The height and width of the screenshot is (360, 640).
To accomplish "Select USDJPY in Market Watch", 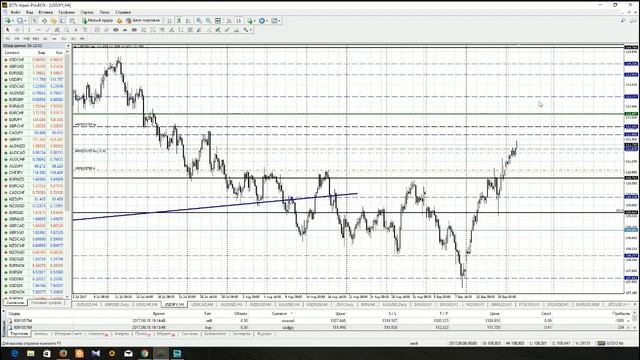I will tap(33, 80).
